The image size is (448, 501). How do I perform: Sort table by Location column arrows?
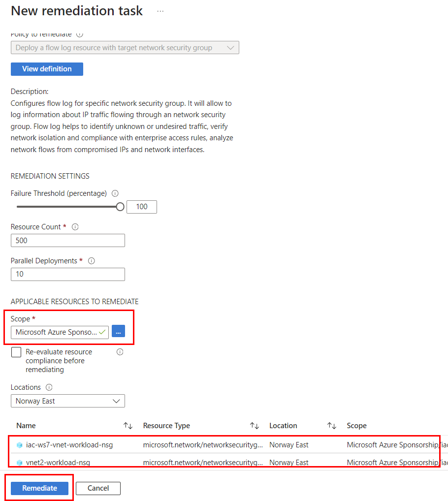(332, 426)
